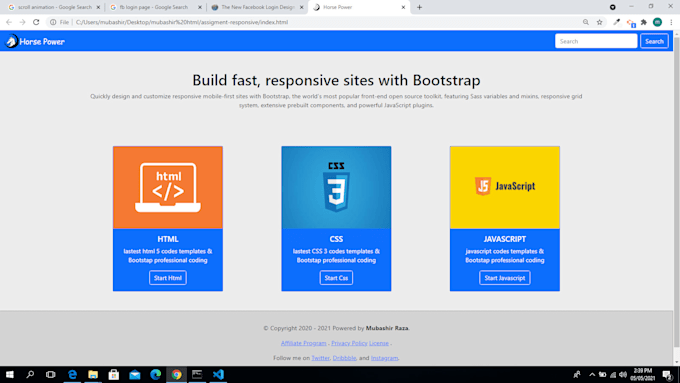Open the Windows Start menu
Screen dimensions: 680x383
pyautogui.click(x=10, y=374)
